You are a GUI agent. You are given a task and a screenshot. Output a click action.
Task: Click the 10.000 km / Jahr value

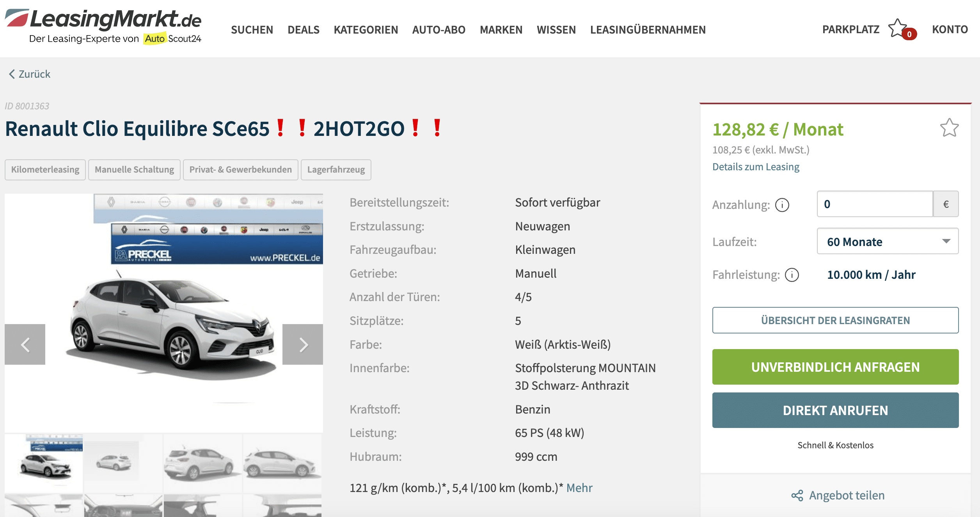871,275
